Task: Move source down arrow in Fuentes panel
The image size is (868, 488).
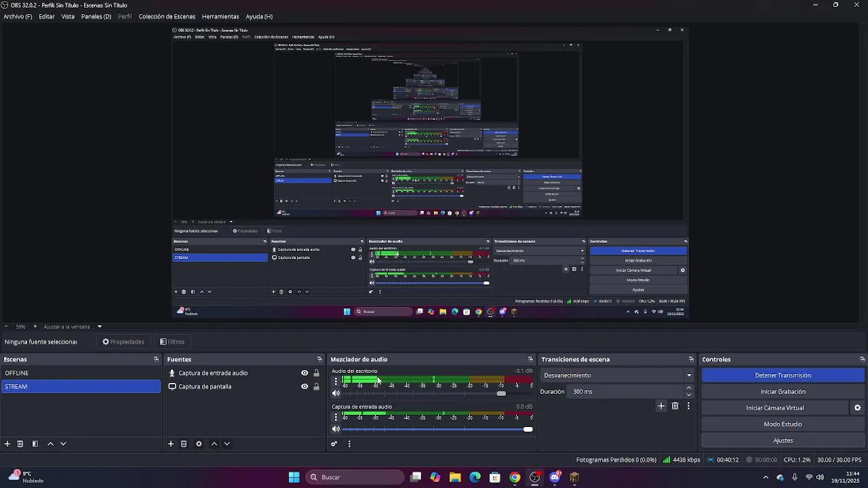Action: pyautogui.click(x=227, y=444)
